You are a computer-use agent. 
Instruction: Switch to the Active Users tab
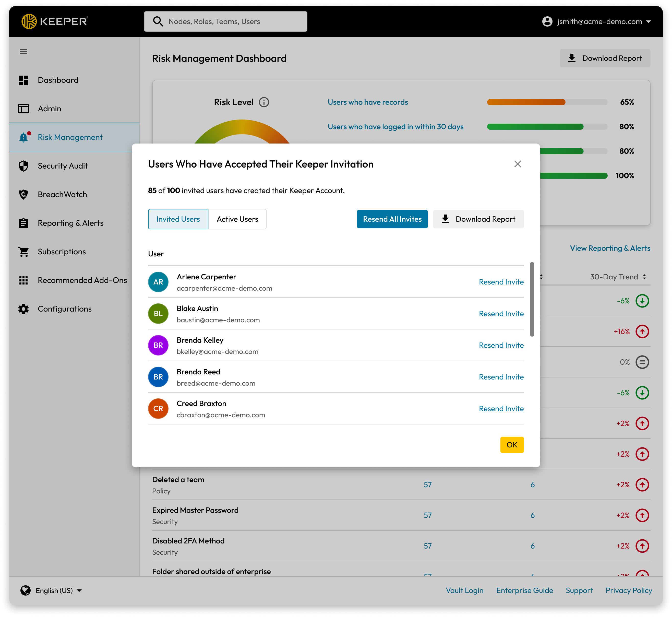pos(237,219)
